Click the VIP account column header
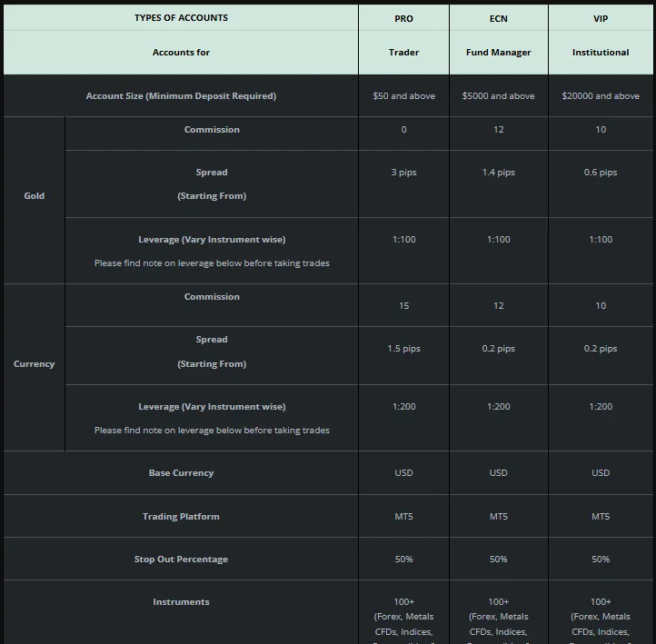The image size is (656, 644). [x=601, y=18]
